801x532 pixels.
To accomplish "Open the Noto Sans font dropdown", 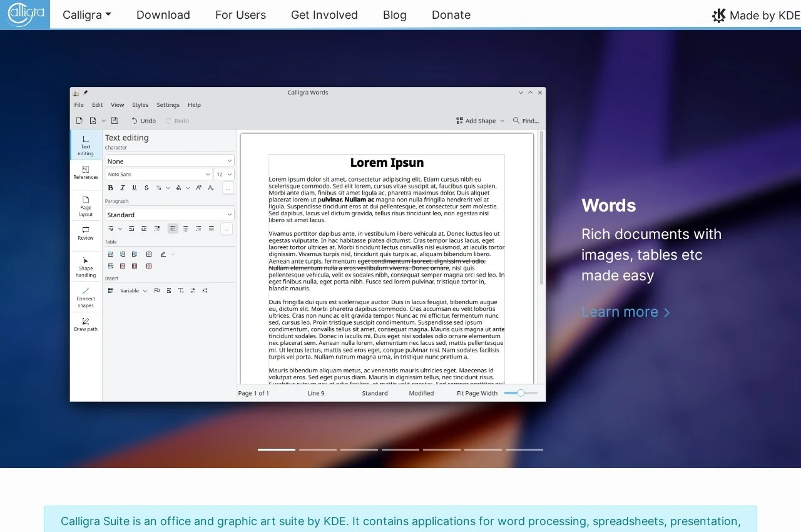I will pos(159,174).
